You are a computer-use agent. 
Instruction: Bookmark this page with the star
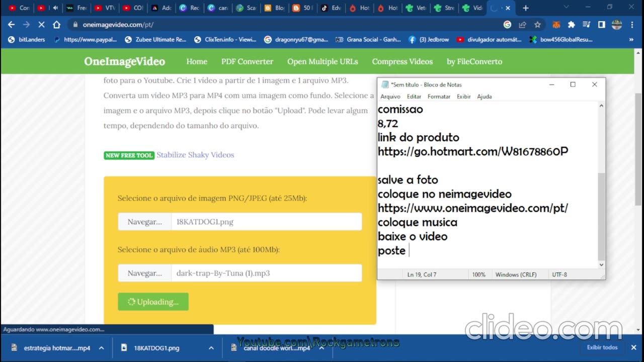(537, 25)
